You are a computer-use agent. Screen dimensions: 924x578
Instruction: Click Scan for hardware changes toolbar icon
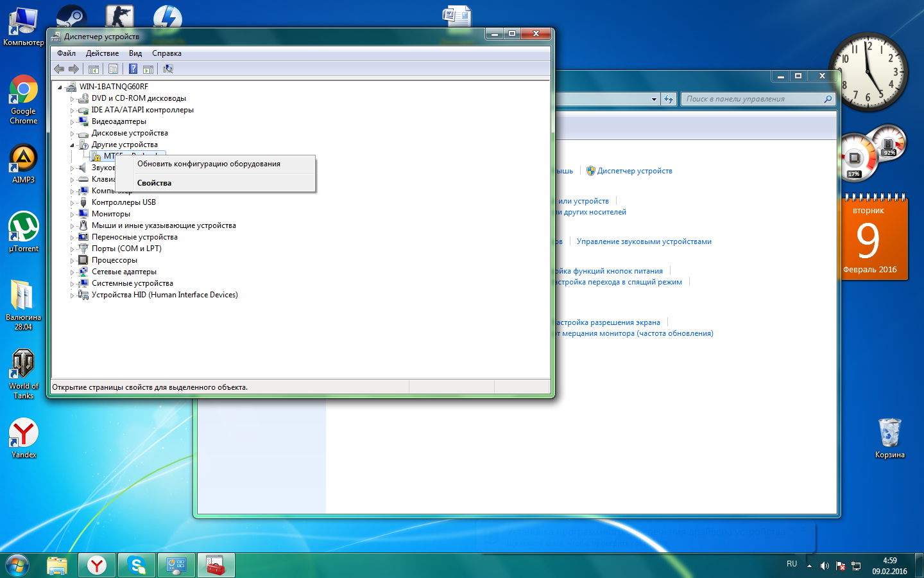pyautogui.click(x=168, y=69)
